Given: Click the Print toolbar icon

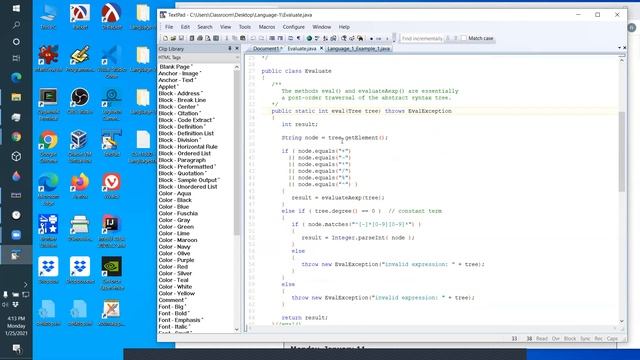Looking at the screenshot, I should 200,38.
